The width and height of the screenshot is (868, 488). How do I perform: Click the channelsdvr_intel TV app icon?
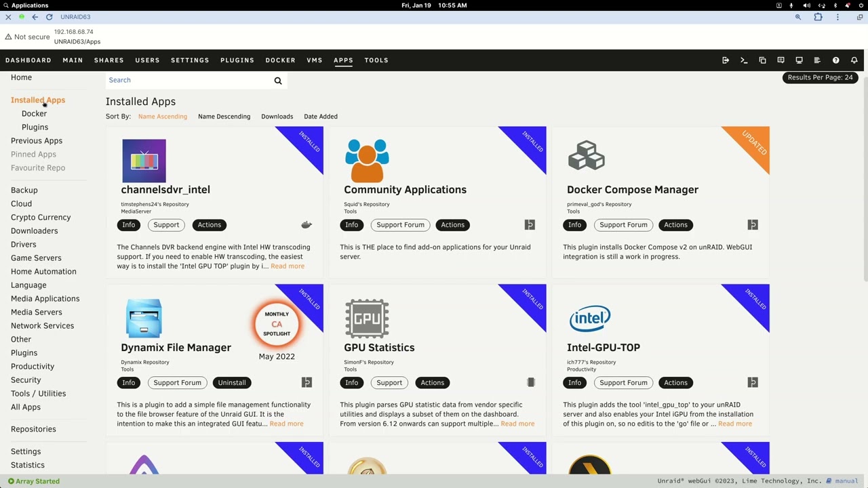coord(144,161)
